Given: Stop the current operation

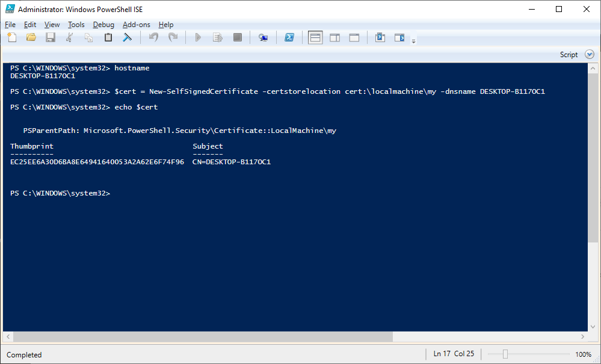Looking at the screenshot, I should 237,37.
